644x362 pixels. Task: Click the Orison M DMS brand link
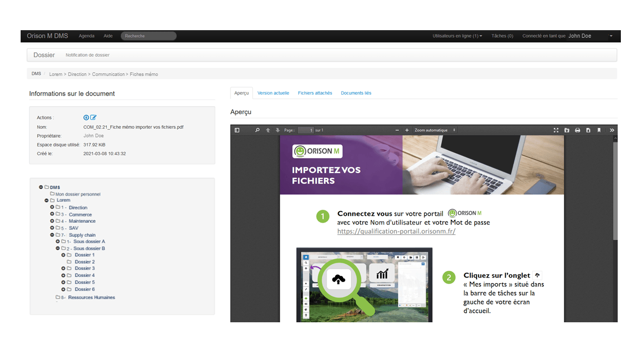(48, 36)
